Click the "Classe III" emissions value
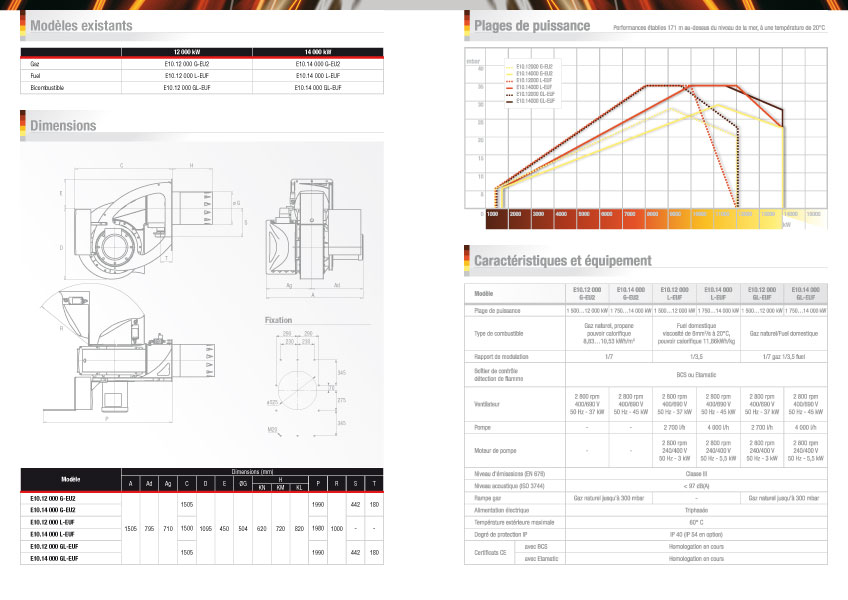 click(x=696, y=474)
